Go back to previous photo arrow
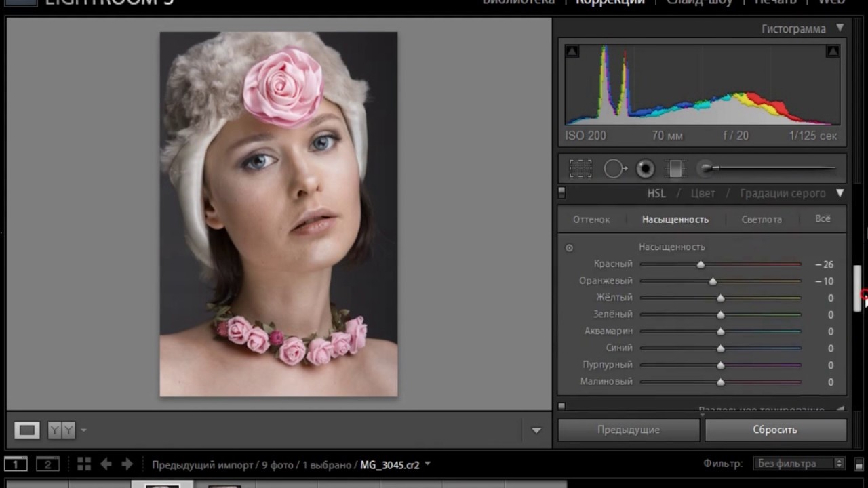The image size is (868, 488). [106, 464]
